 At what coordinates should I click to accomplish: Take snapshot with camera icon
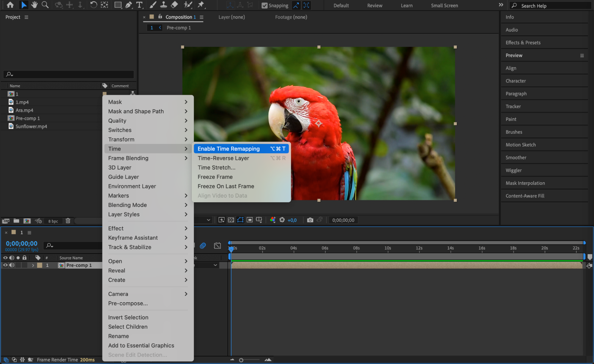[310, 220]
